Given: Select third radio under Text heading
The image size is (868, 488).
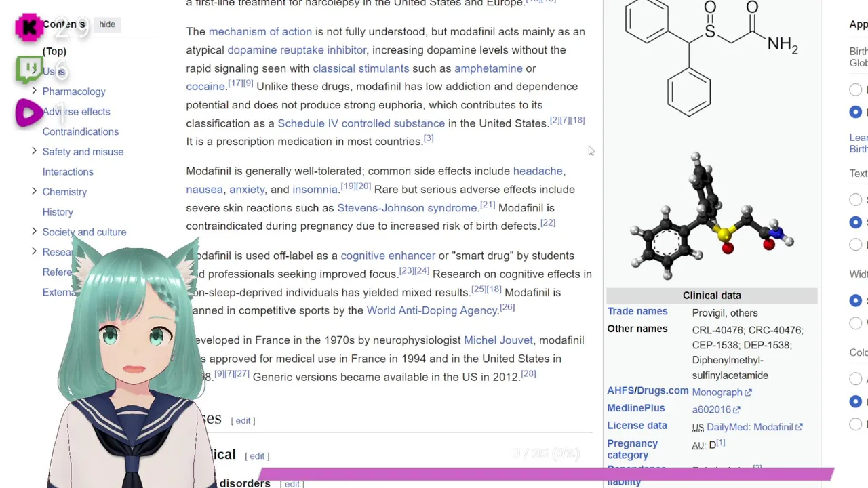Looking at the screenshot, I should coord(856,244).
